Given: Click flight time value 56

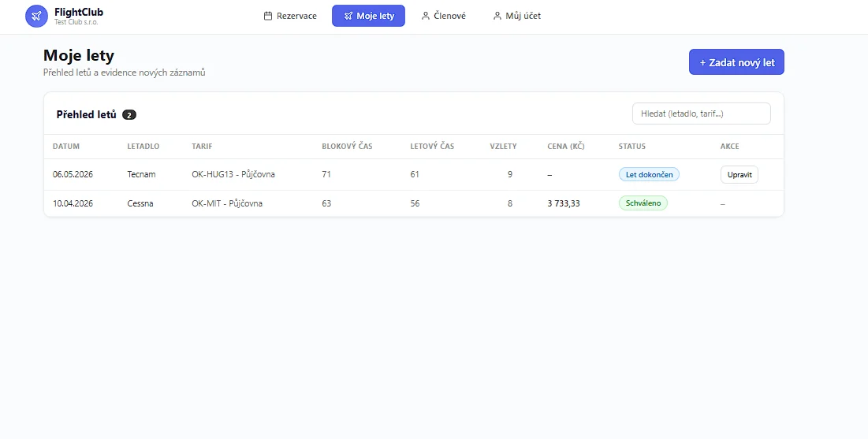Looking at the screenshot, I should 415,203.
